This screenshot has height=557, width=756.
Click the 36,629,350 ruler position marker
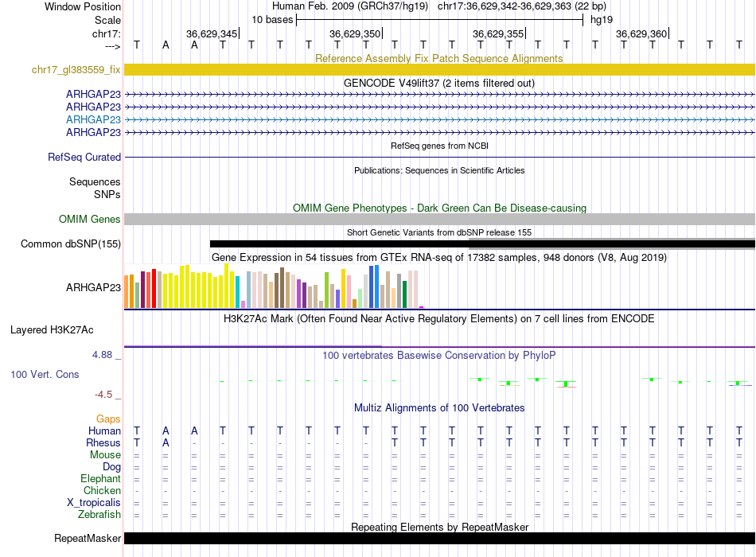[355, 34]
